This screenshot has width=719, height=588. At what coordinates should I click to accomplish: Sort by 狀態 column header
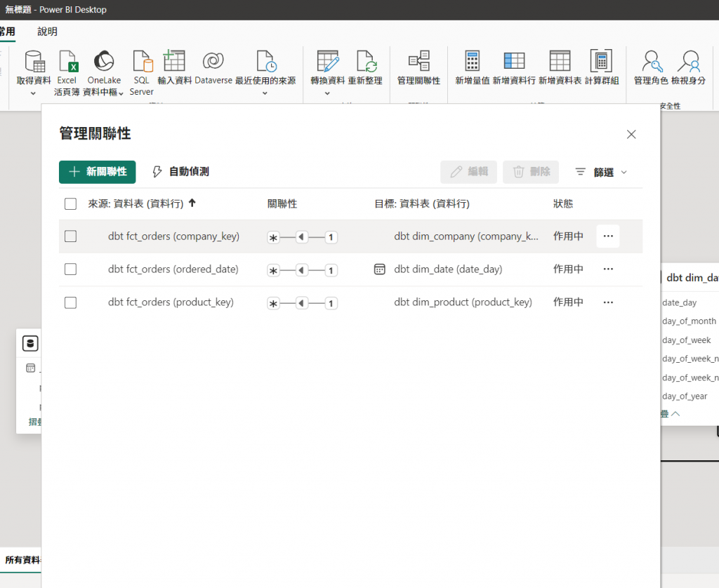[x=563, y=203]
